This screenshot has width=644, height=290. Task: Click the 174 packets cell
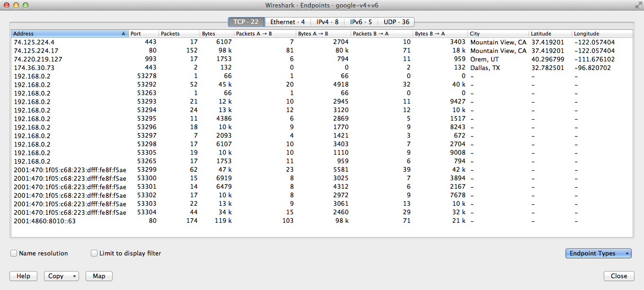coord(192,220)
